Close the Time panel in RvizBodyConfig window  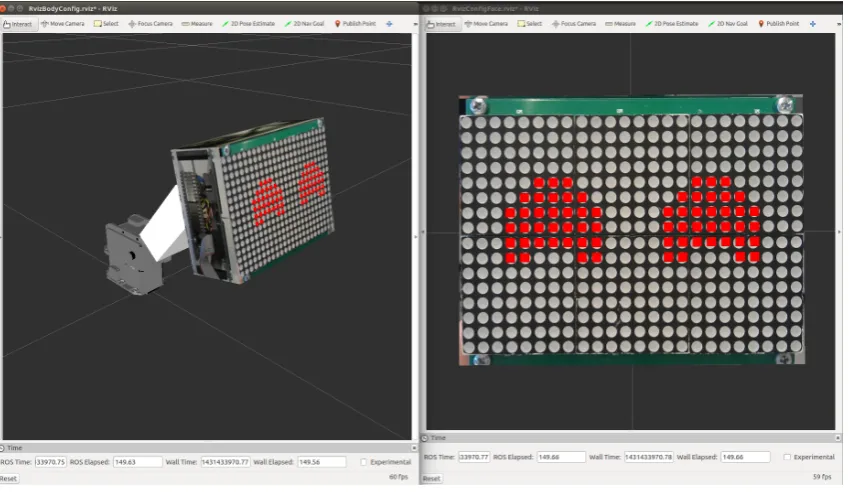414,448
